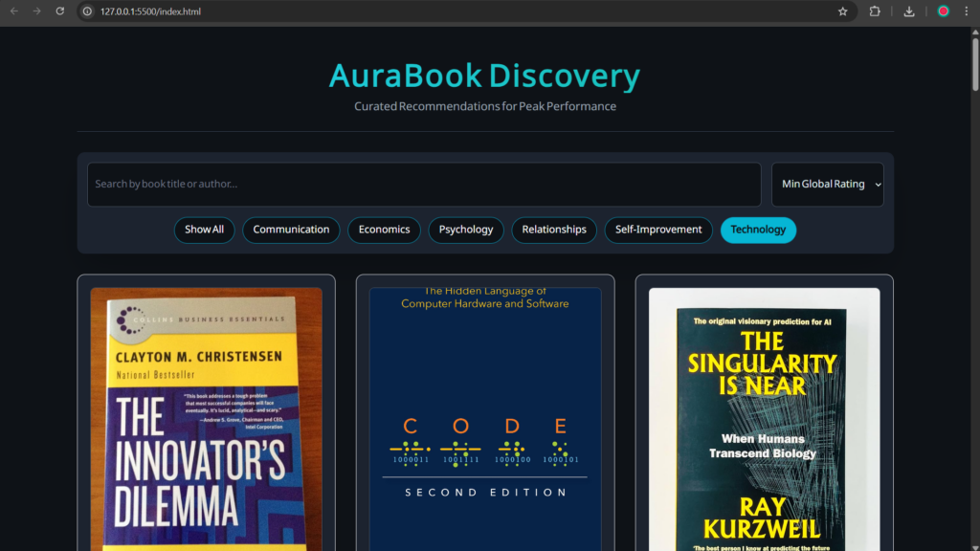Click the address bar URL 127.0.0.1:5500/index.html
Viewport: 980px width, 551px height.
(x=150, y=11)
